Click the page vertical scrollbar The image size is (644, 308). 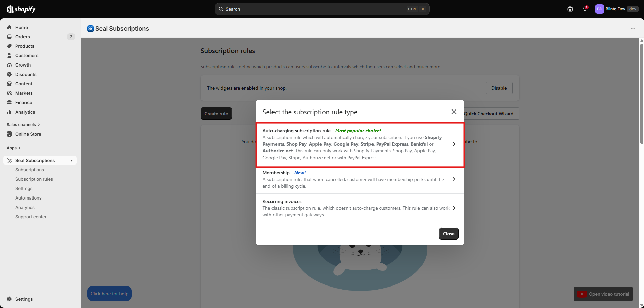tap(642, 94)
